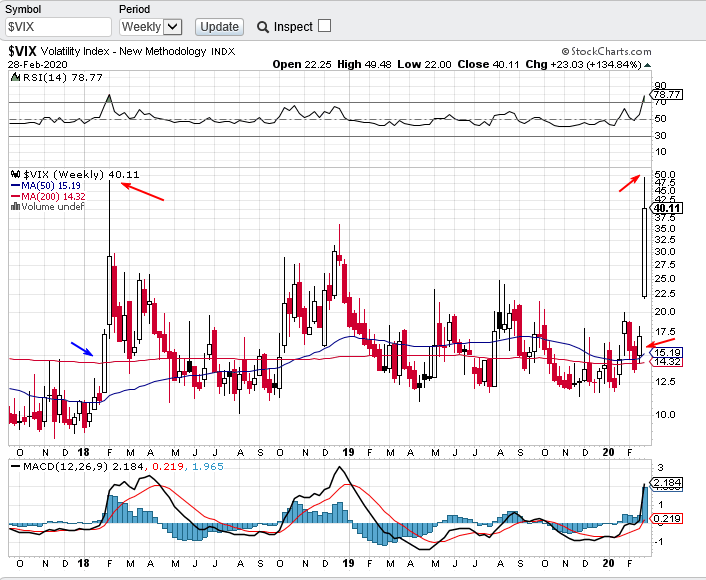Click the 2.184 MACD axis label
The height and width of the screenshot is (580, 706).
[x=667, y=483]
